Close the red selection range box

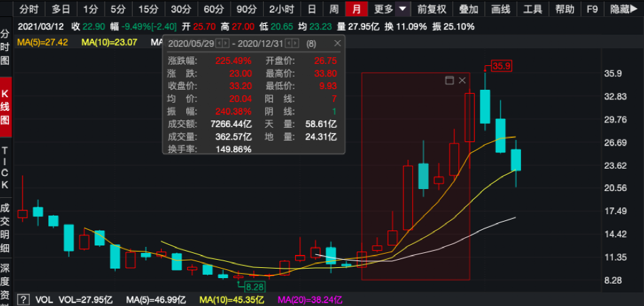point(462,80)
